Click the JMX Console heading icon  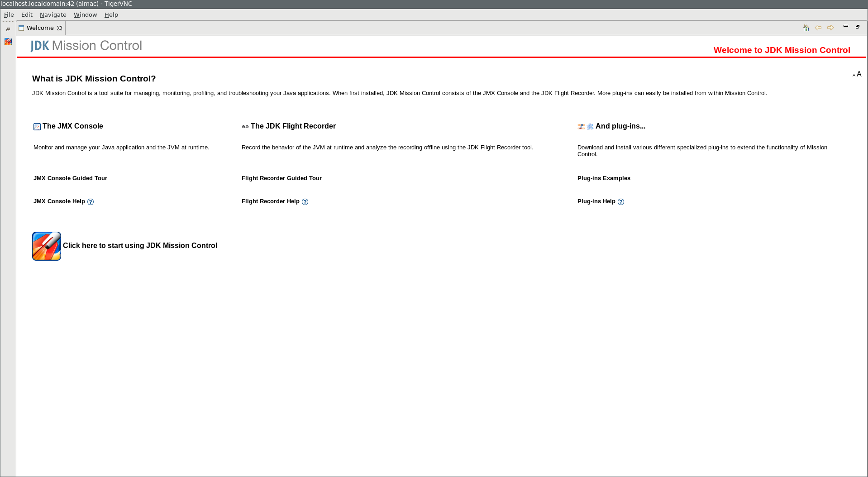click(37, 127)
